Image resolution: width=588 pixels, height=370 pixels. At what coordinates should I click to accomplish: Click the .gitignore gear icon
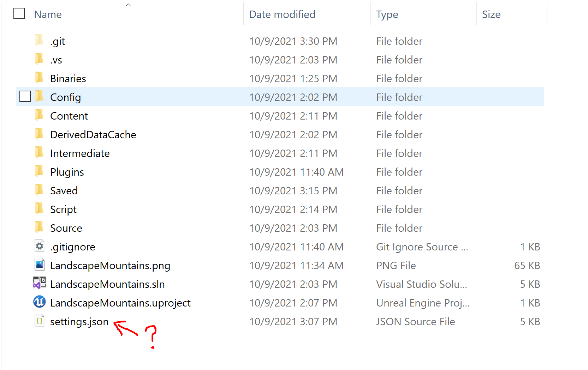39,246
